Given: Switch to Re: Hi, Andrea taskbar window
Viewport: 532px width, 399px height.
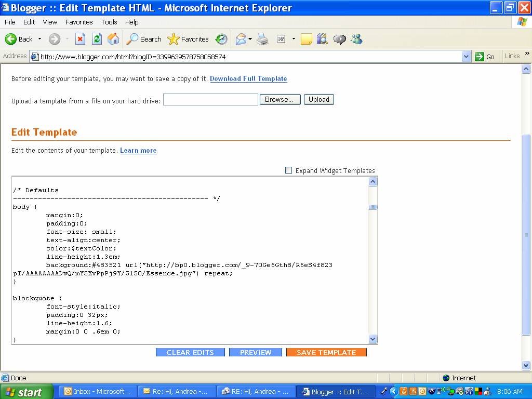Looking at the screenshot, I should pos(176,392).
